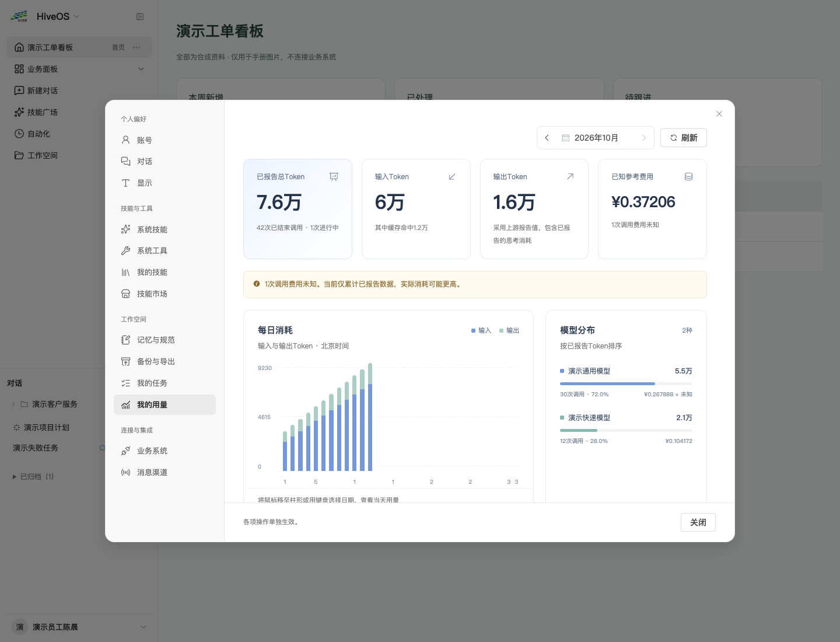Click the 工作空间 folder icon

tap(19, 155)
